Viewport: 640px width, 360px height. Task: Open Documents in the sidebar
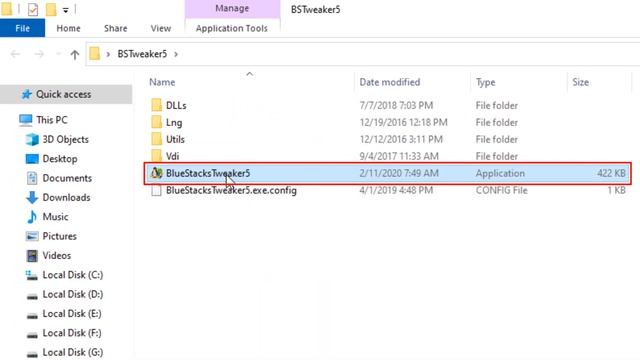coord(67,178)
